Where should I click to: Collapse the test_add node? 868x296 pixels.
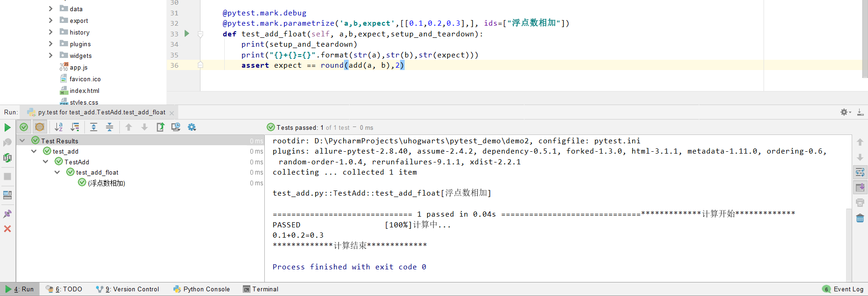[34, 151]
